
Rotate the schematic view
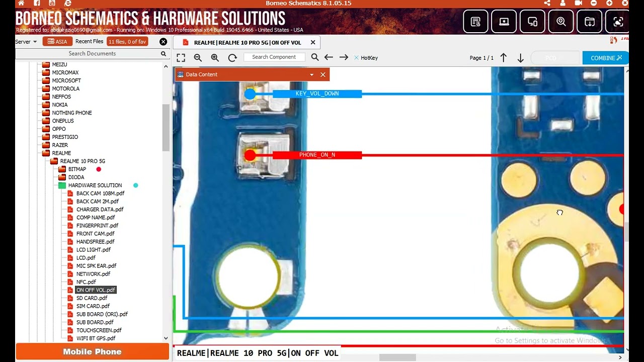click(x=232, y=58)
